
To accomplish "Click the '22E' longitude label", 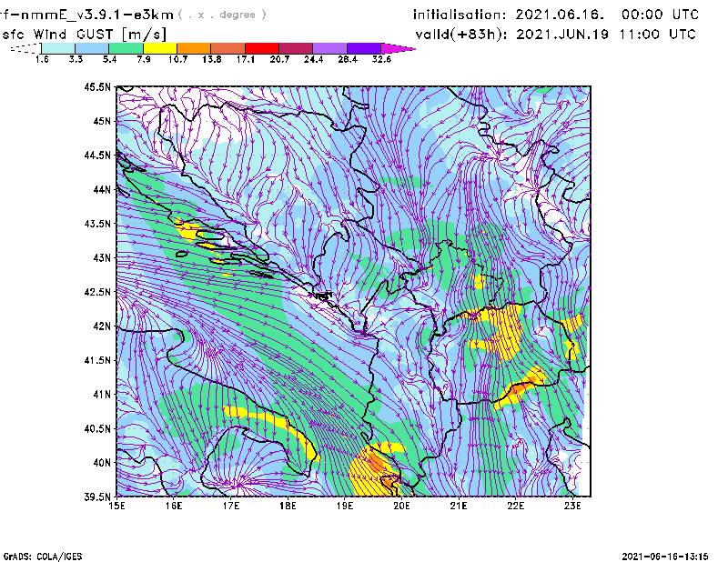I will click(515, 506).
